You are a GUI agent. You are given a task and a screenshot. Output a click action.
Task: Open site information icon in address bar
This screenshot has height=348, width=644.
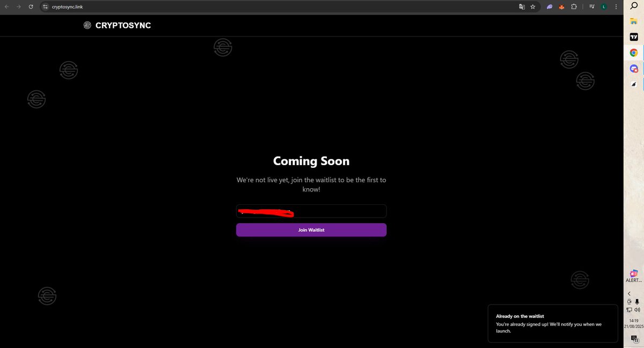(46, 7)
